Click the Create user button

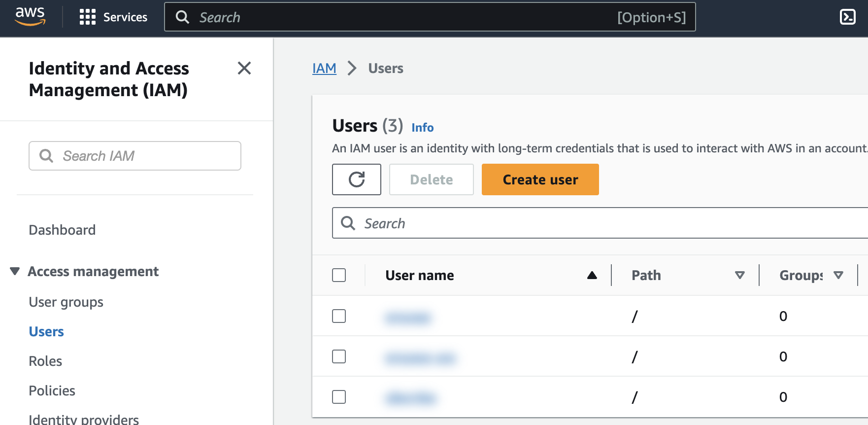(x=540, y=179)
